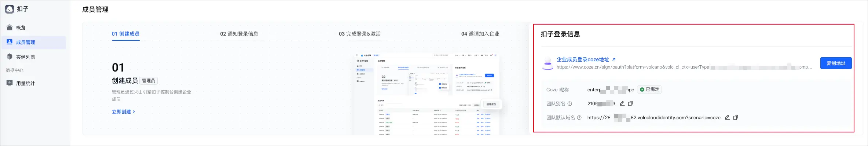Screen dimensions: 868x146
Task: Click the 成员管理 page title
Action: pos(95,10)
